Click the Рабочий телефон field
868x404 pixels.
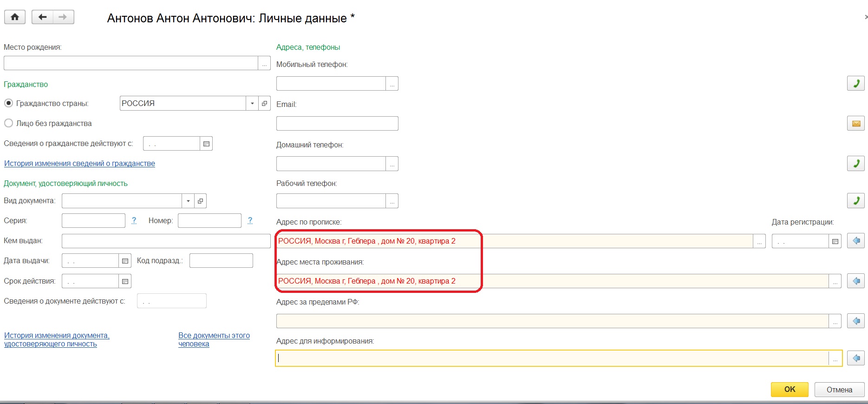click(331, 201)
